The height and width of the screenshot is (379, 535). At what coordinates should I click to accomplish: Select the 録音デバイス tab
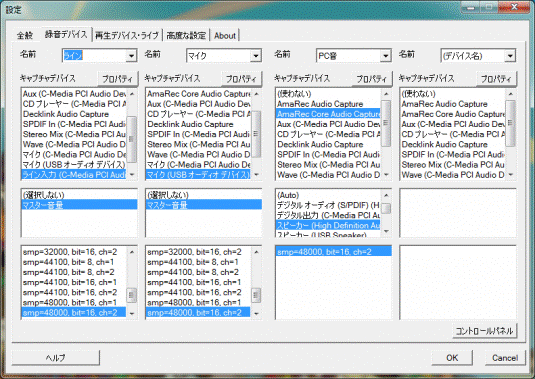tap(66, 34)
